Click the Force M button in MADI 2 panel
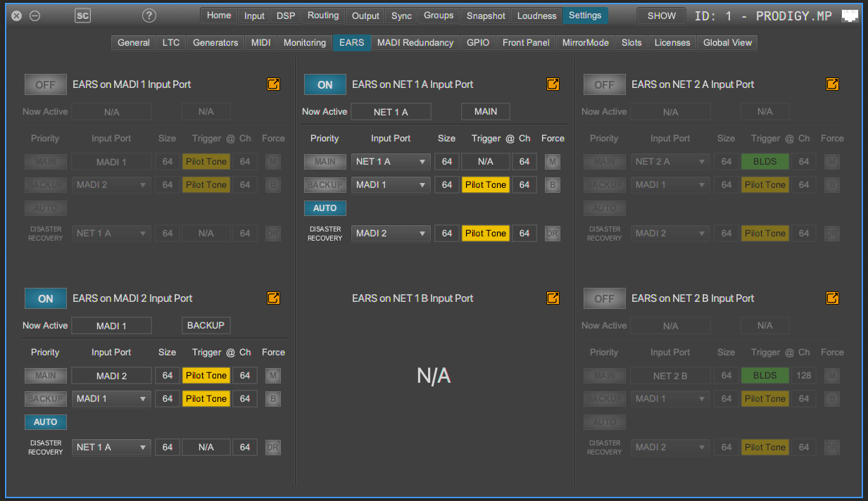 273,376
